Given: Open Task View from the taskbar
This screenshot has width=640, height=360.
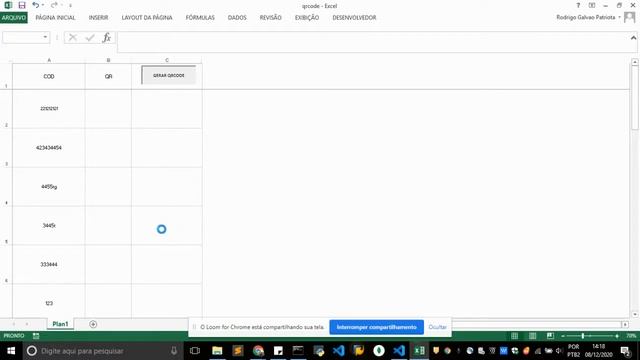Looking at the screenshot, I should pyautogui.click(x=195, y=351).
